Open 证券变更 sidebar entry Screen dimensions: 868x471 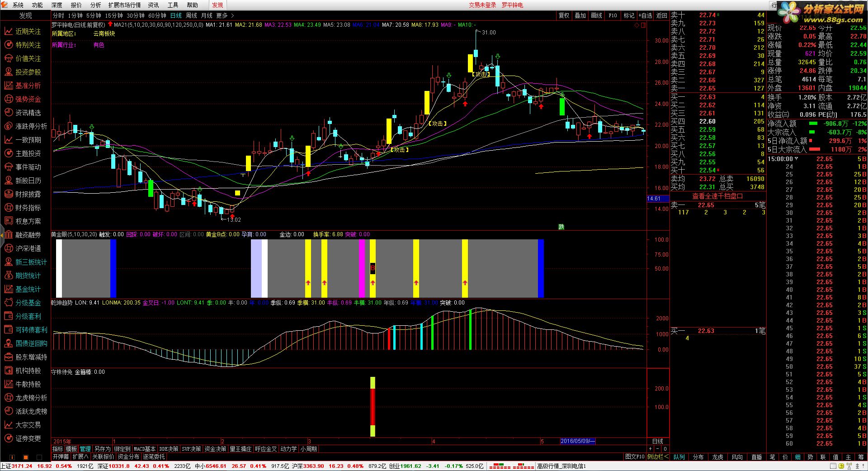click(x=23, y=438)
